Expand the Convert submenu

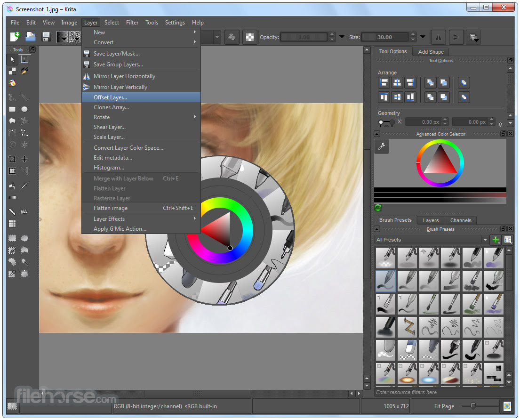(x=141, y=42)
